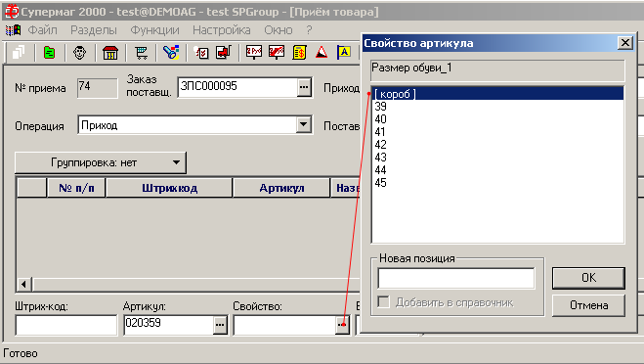Select size 43 in the list
Screen dimensions: 644x364
click(497, 158)
